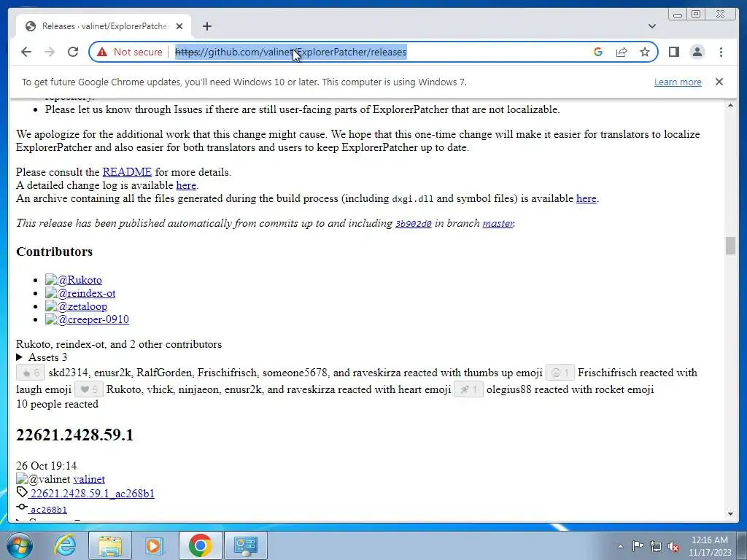747x560 pixels.
Task: Click the 22621.2428.59.1 release heading
Action: pos(75,435)
